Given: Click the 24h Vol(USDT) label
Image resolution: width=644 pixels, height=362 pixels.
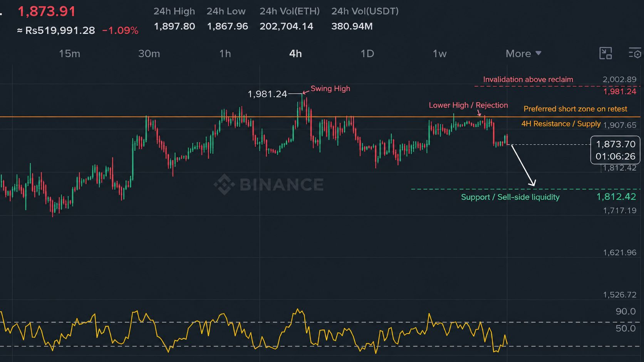Looking at the screenshot, I should 365,11.
